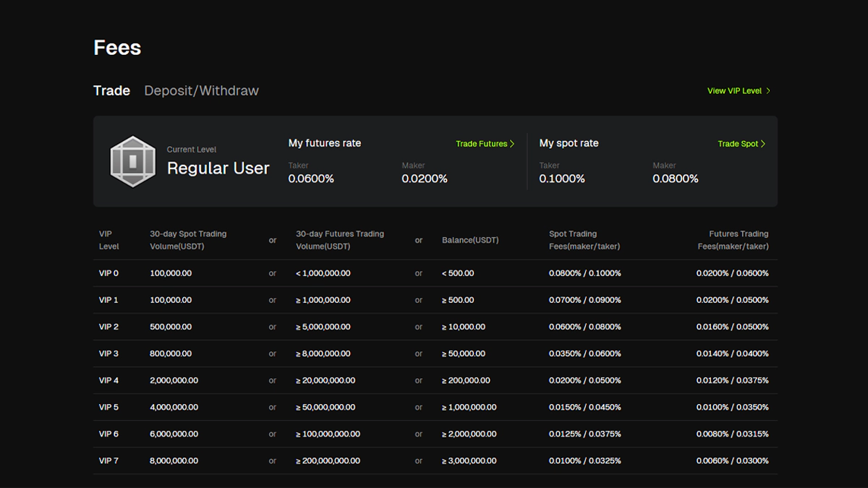Click the futures taker rate 0.0600%
The image size is (868, 488).
click(x=311, y=179)
